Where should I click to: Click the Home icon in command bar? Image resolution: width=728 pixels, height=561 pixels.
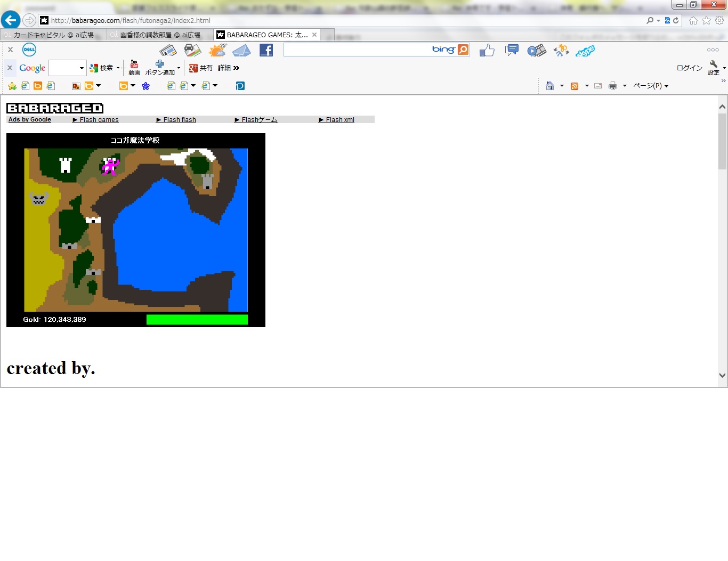click(x=550, y=85)
